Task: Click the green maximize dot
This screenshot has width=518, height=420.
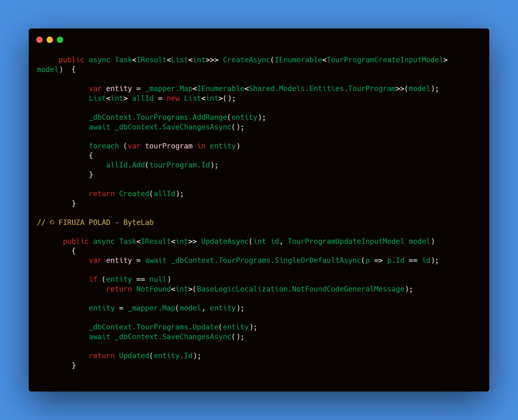Action: pyautogui.click(x=60, y=40)
